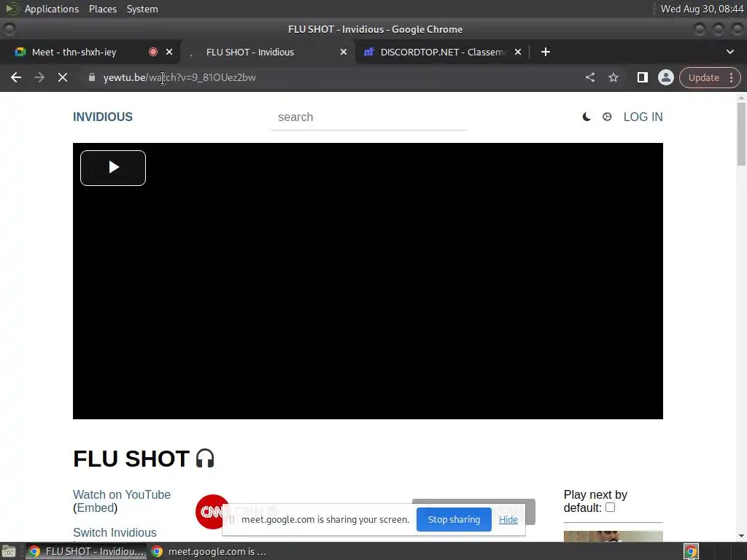Toggle dark mode with the moon icon

coord(587,117)
